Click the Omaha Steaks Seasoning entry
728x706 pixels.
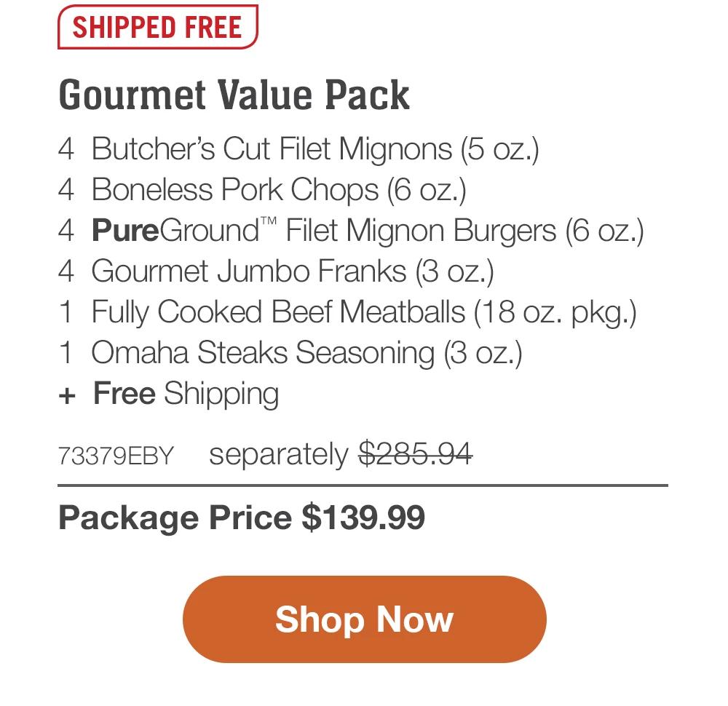pyautogui.click(x=307, y=352)
